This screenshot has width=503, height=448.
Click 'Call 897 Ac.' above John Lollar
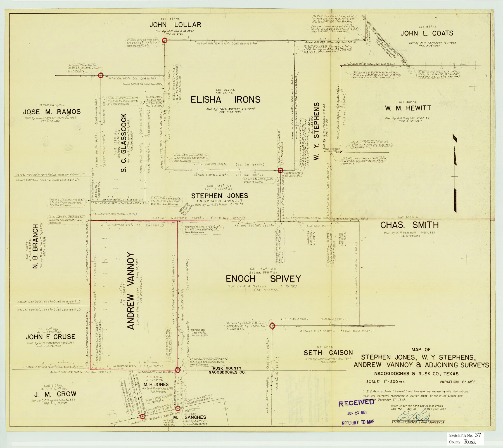pos(170,18)
